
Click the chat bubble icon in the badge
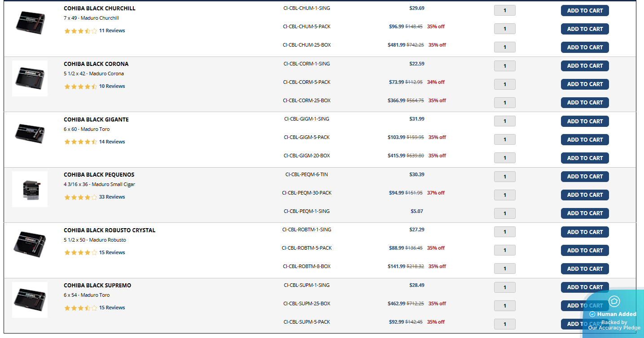pyautogui.click(x=613, y=301)
